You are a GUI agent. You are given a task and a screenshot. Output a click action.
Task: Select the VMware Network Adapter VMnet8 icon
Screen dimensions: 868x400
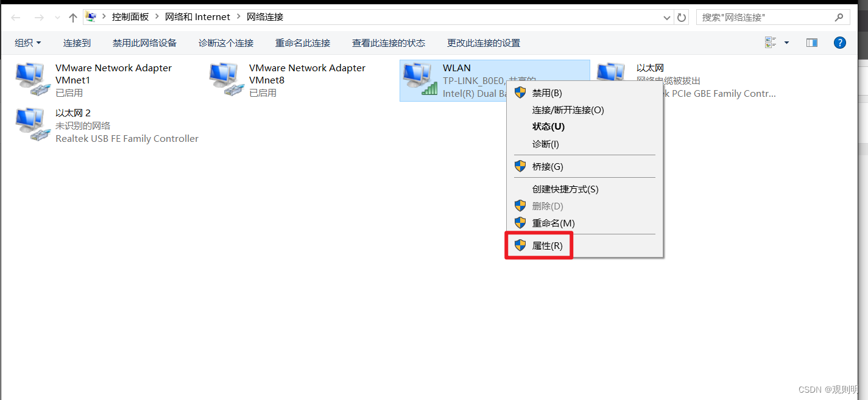(227, 80)
